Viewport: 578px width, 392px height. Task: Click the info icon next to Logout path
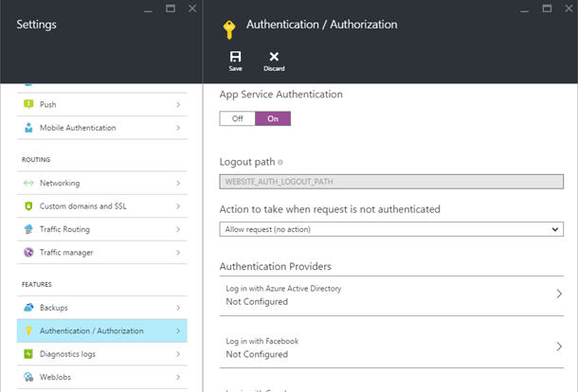tap(280, 162)
